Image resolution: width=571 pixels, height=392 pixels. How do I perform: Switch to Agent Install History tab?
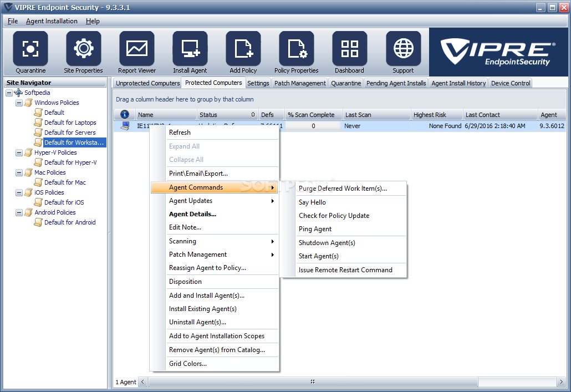[459, 83]
